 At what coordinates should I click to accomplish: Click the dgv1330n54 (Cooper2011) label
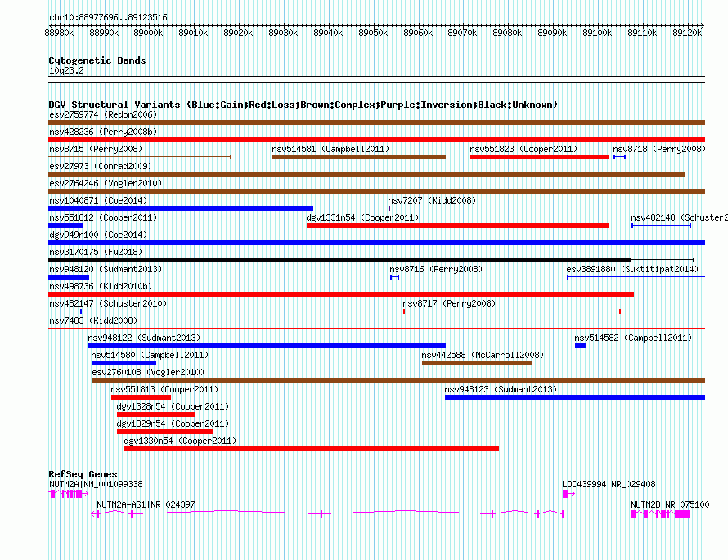180,441
